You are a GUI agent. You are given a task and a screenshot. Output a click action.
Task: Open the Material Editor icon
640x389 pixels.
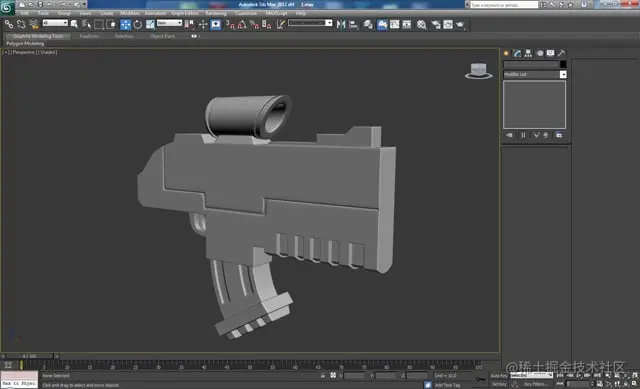coord(421,24)
